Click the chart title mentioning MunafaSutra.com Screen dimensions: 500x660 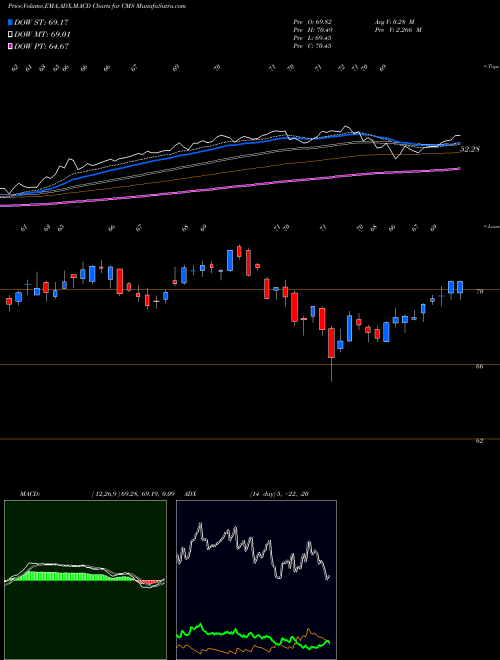click(x=97, y=6)
